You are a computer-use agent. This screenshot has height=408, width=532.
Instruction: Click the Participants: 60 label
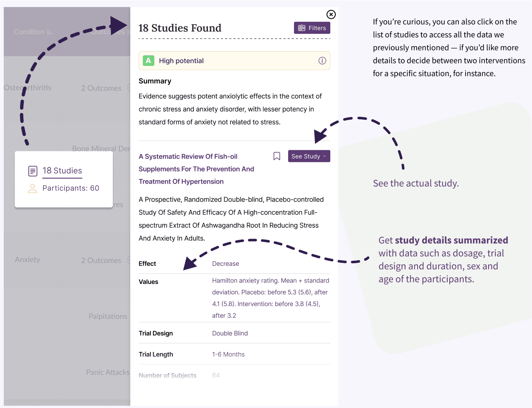click(71, 189)
